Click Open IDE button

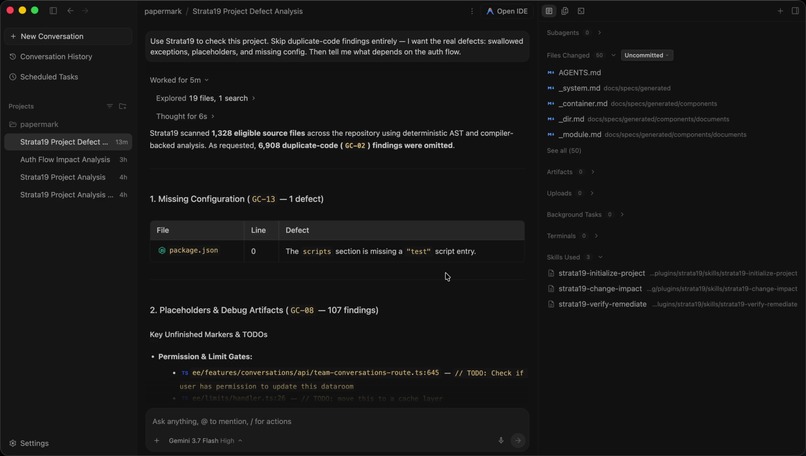pos(507,11)
